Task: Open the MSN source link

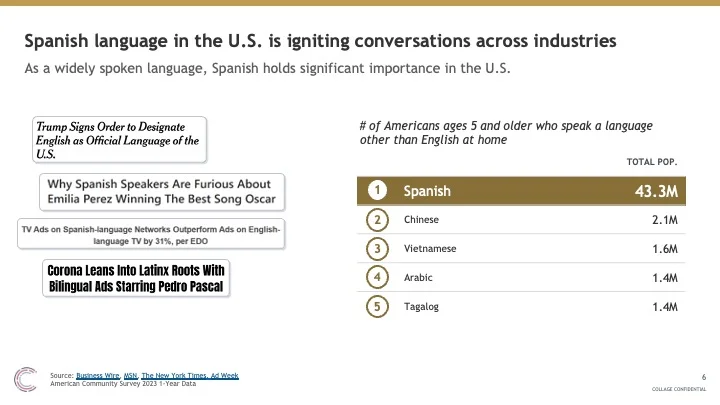Action: point(130,376)
